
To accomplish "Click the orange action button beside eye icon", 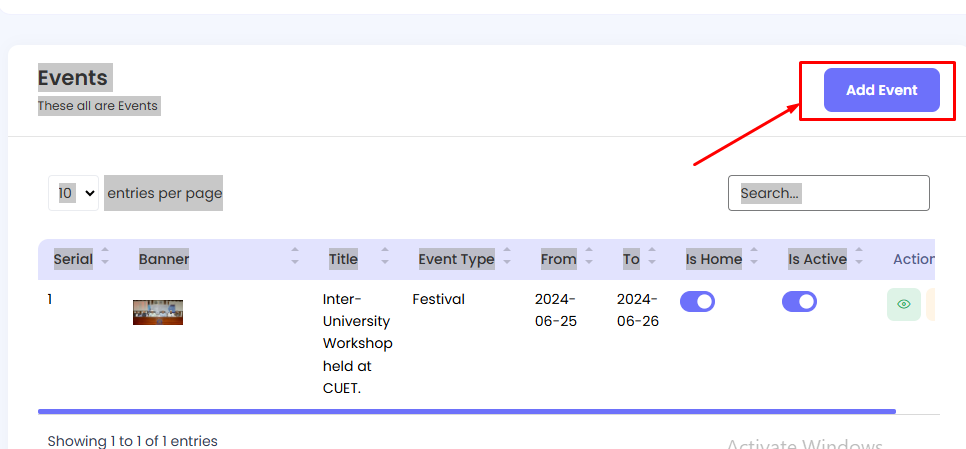I will (x=931, y=304).
